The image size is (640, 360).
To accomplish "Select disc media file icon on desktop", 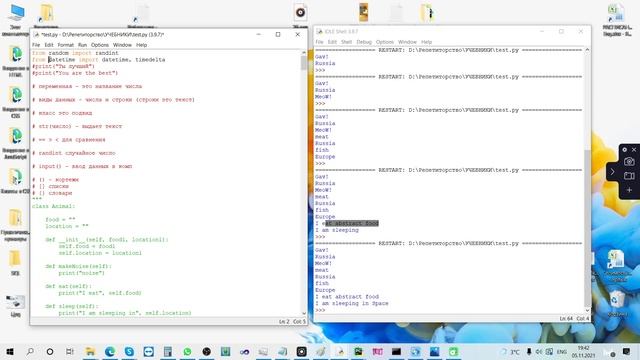I will pos(300,15).
